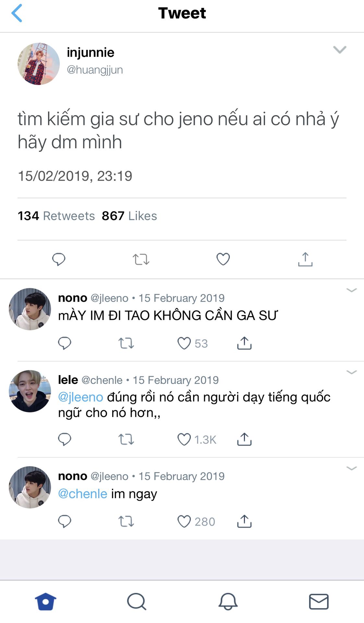
Task: Open the Home tab
Action: pos(46,602)
